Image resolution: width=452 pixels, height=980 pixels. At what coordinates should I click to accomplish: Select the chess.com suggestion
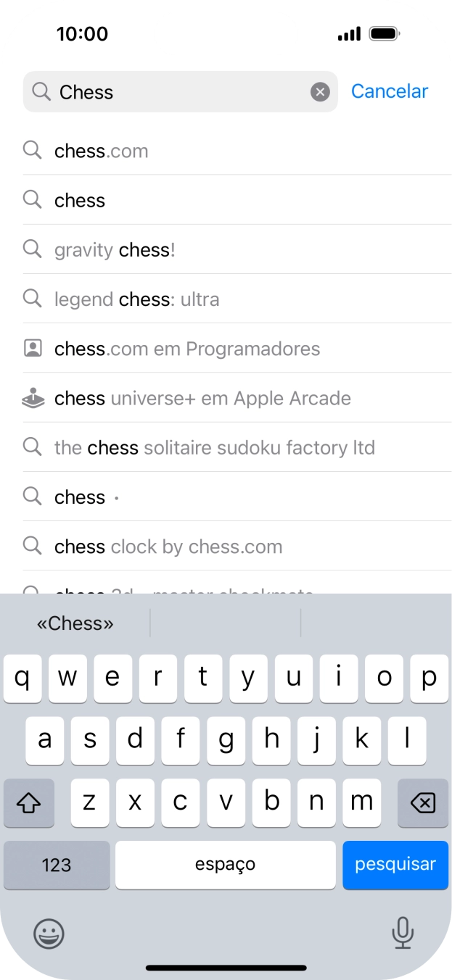pyautogui.click(x=102, y=151)
